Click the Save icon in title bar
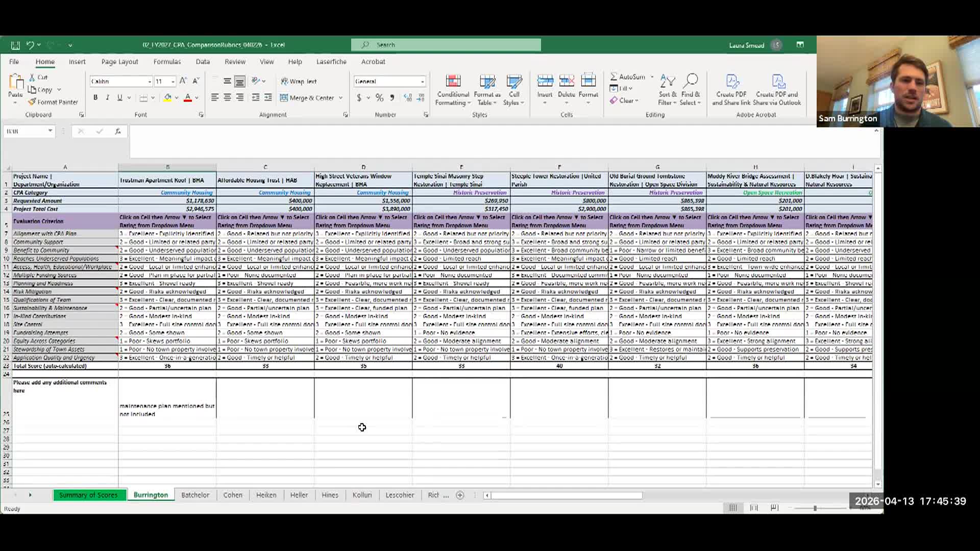The width and height of the screenshot is (980, 551). [x=15, y=45]
